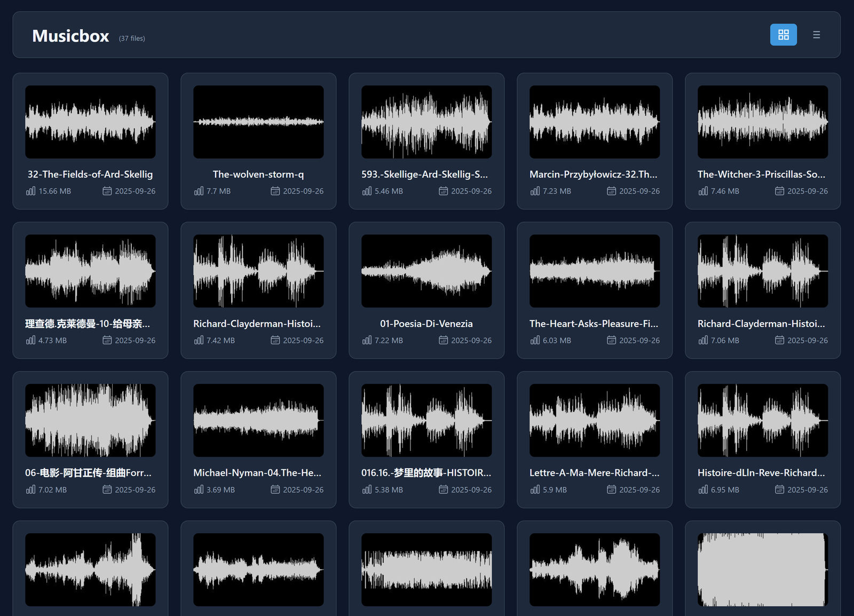This screenshot has height=616, width=854.
Task: Open the file named The-wolven-storm-q
Action: (x=258, y=174)
